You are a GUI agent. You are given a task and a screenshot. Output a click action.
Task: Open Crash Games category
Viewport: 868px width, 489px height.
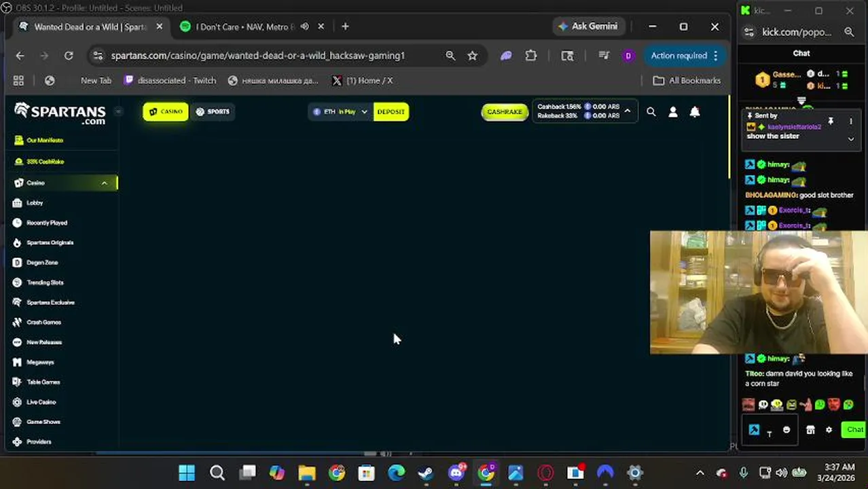pos(43,322)
